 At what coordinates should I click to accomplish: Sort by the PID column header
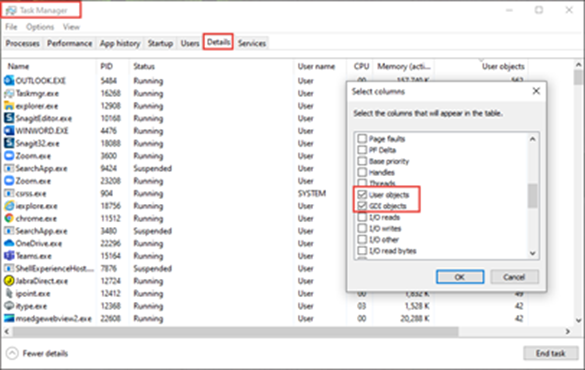pos(112,66)
